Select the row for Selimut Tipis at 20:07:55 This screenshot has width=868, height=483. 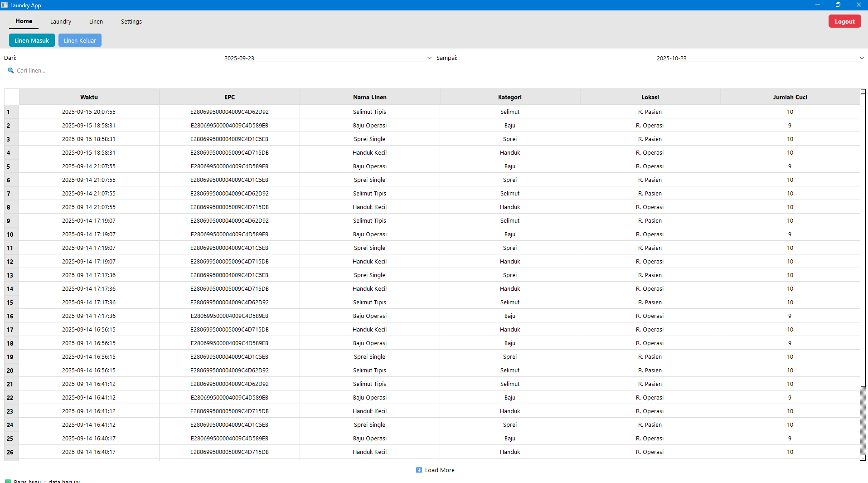coord(369,112)
